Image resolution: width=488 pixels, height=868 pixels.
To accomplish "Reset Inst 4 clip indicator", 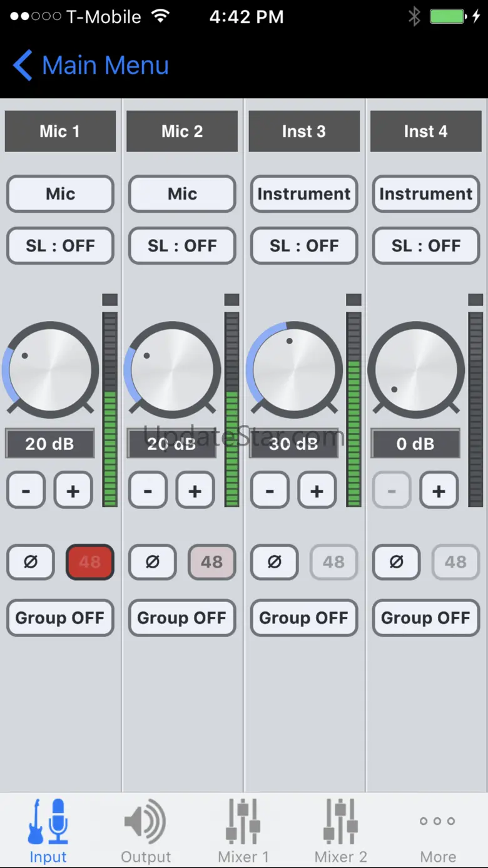I will pos(475,300).
